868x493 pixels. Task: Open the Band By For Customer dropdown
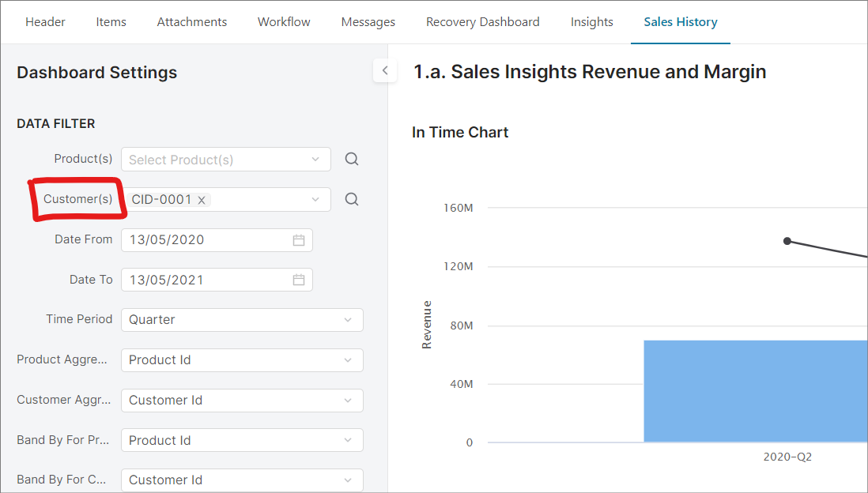347,480
